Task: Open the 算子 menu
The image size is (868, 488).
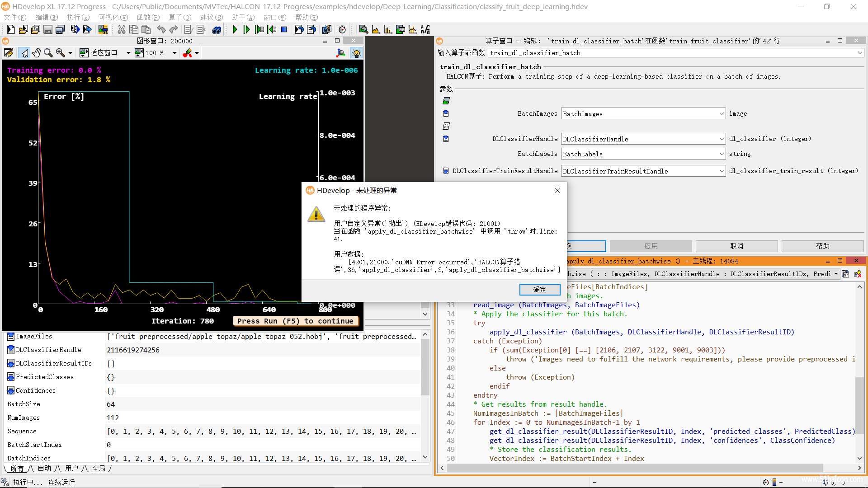Action: [180, 17]
